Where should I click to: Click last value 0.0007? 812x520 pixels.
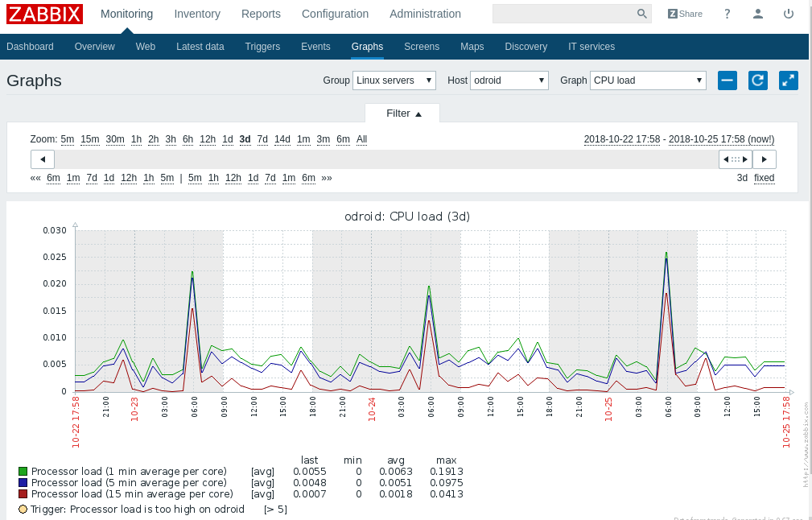(x=310, y=494)
